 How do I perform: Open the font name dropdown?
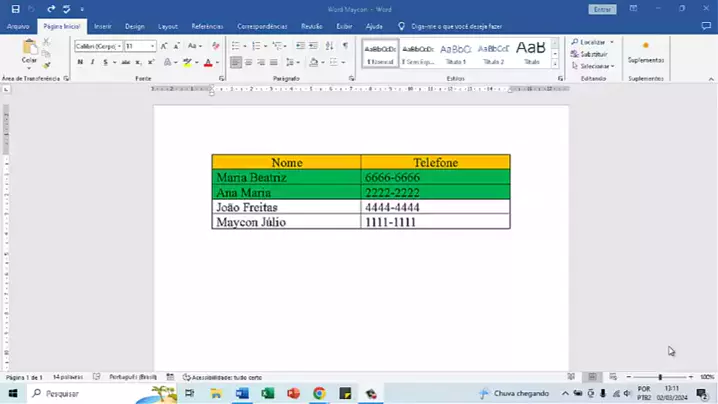119,46
